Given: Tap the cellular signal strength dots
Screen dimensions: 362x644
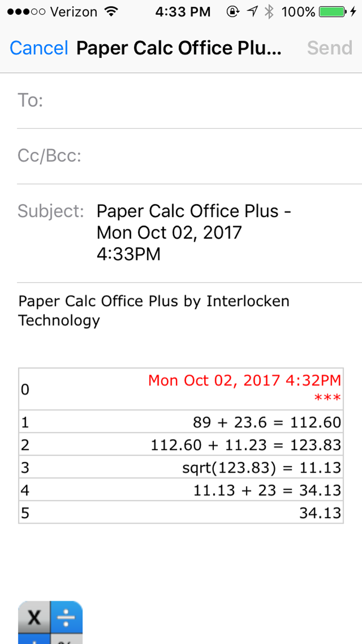Looking at the screenshot, I should coord(26,12).
